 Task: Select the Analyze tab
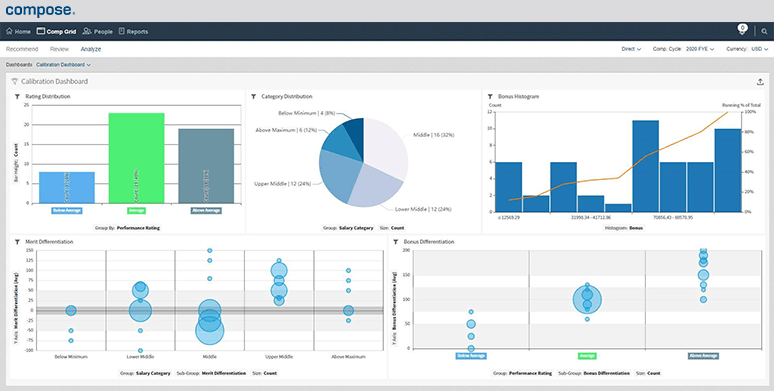coord(91,49)
